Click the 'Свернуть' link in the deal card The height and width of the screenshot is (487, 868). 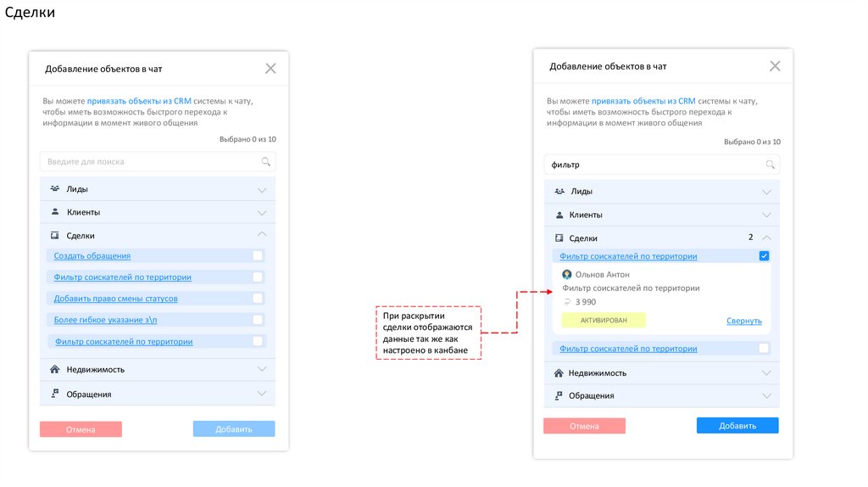click(743, 321)
